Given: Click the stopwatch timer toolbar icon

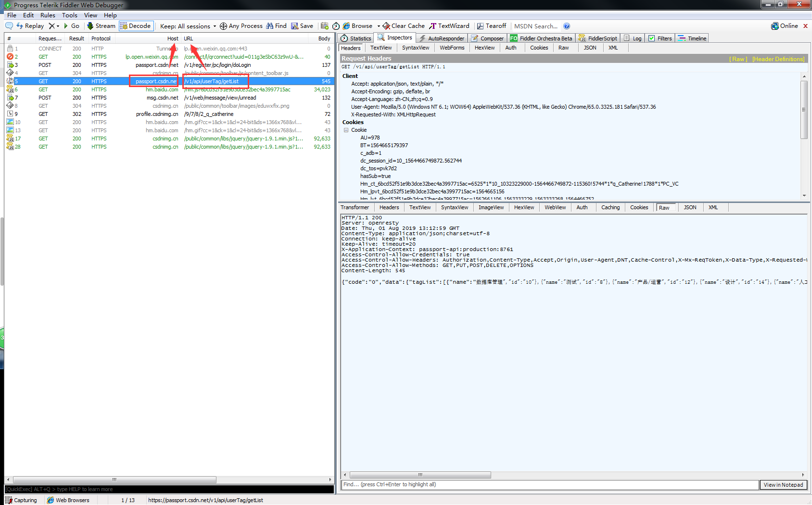Looking at the screenshot, I should (336, 26).
